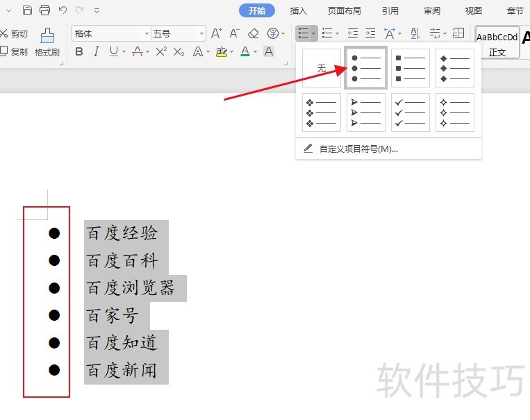
Task: Undo the last action
Action: click(x=63, y=10)
